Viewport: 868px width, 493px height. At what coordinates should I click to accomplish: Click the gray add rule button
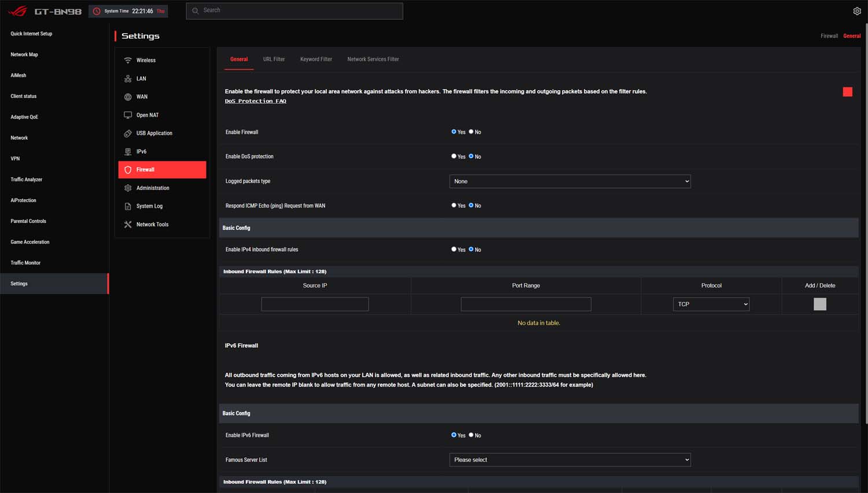(x=820, y=304)
